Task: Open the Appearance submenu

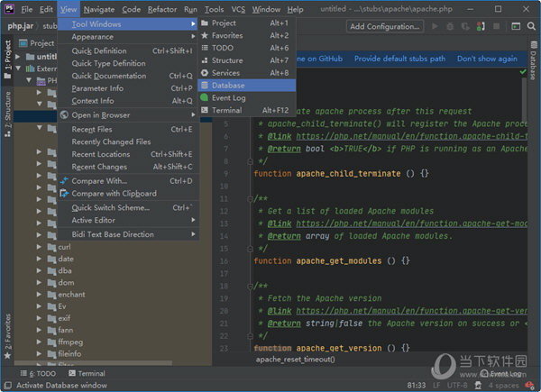Action: 128,37
